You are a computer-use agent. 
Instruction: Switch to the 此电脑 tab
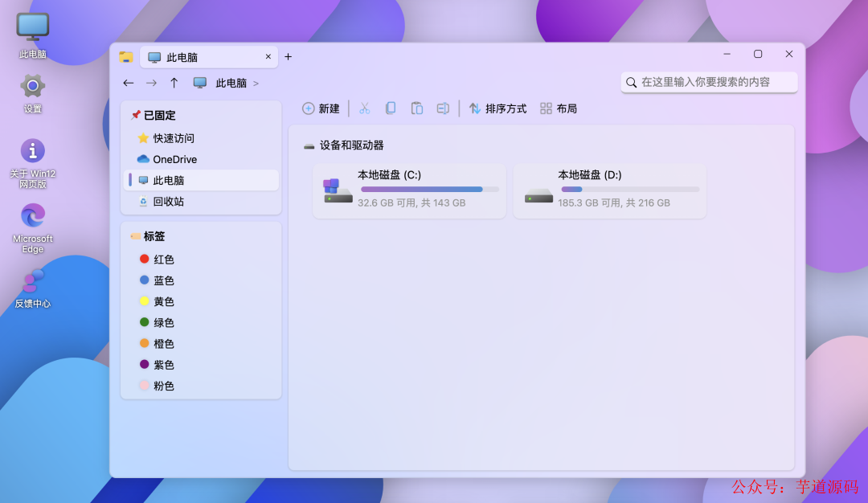coord(209,57)
